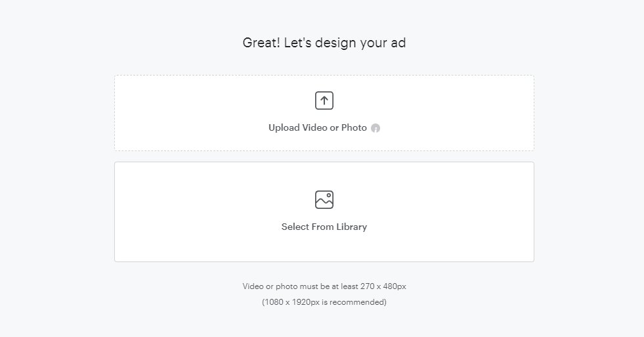Click the mountain wave in the library icon

[324, 202]
